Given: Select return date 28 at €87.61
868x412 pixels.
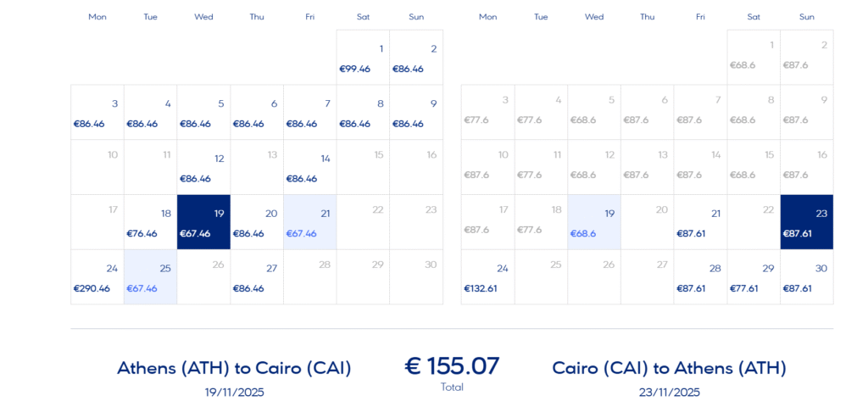Looking at the screenshot, I should [x=700, y=277].
